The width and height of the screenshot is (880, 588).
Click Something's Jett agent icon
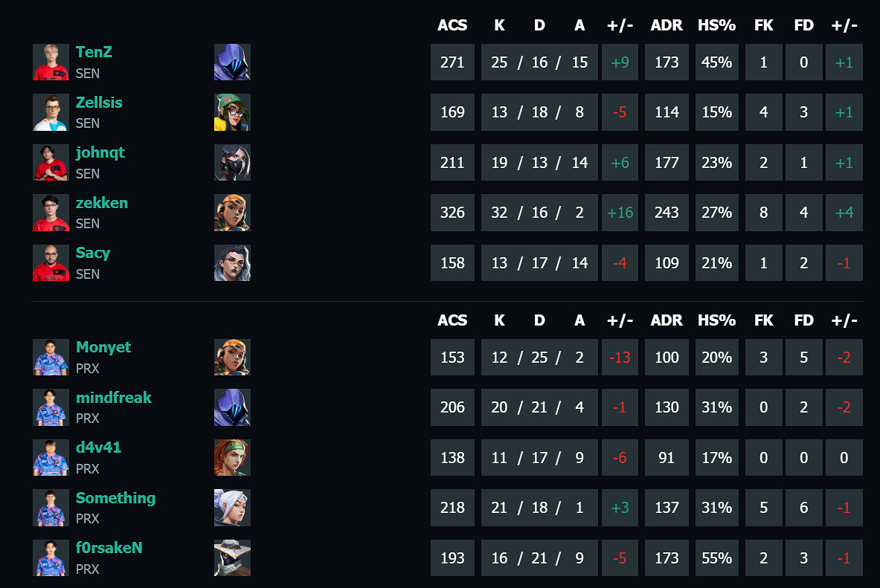[x=232, y=508]
